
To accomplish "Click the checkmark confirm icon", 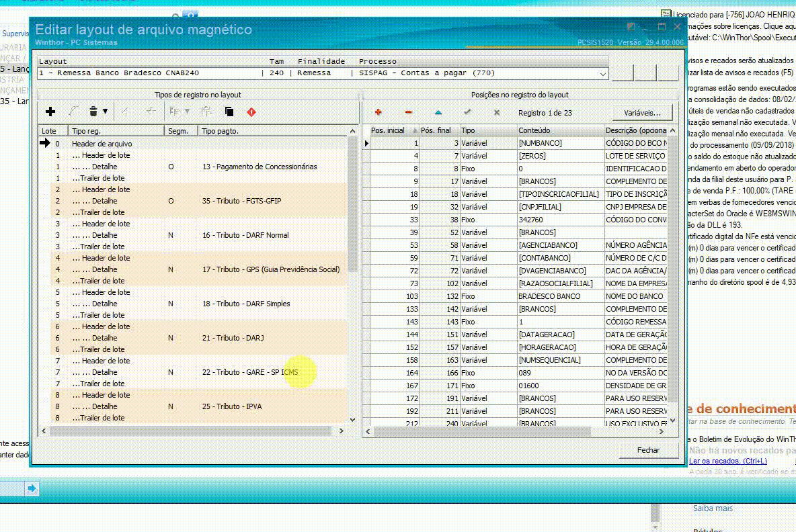I will (x=467, y=113).
